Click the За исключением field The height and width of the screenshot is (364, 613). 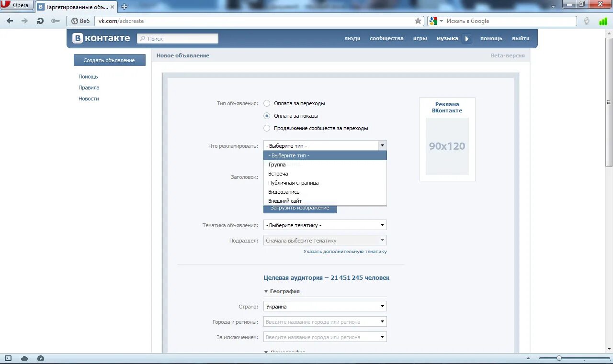point(325,337)
